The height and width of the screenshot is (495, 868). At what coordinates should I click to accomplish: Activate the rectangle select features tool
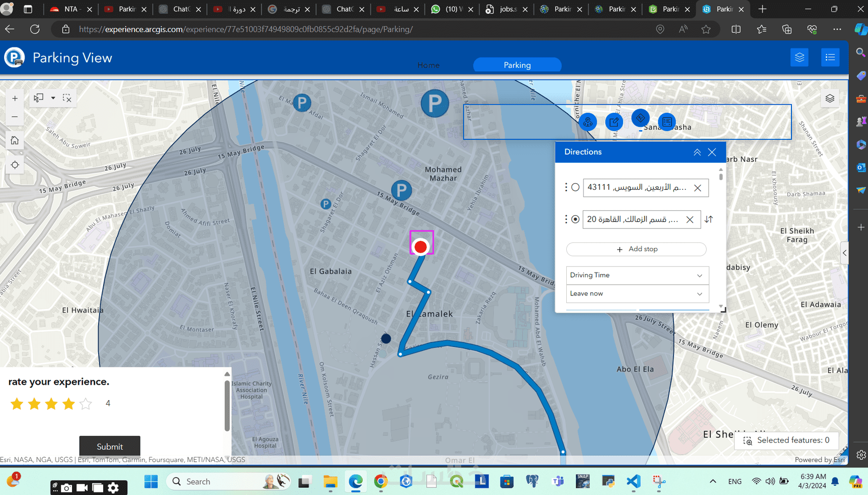coord(39,97)
